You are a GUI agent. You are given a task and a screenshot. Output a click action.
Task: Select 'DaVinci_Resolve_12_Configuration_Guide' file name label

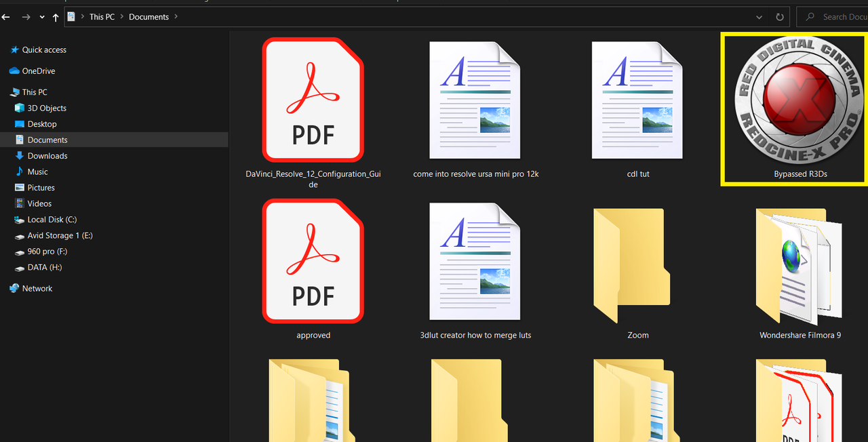tap(313, 179)
